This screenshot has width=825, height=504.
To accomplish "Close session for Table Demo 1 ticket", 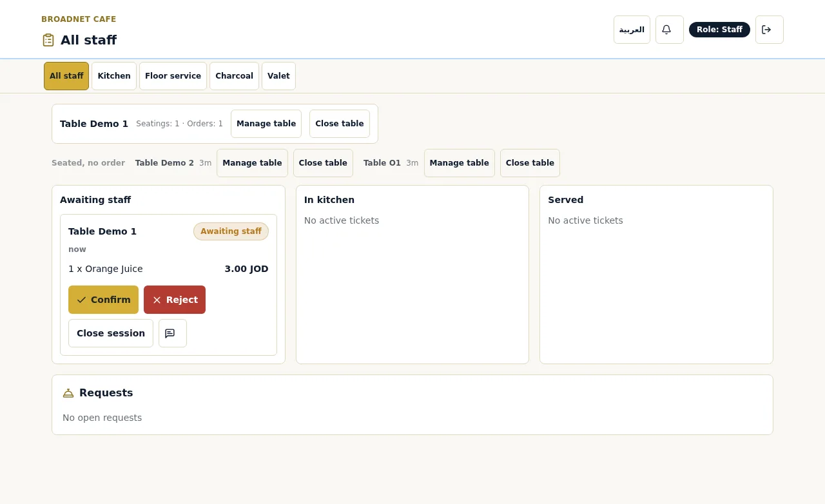I will (111, 333).
